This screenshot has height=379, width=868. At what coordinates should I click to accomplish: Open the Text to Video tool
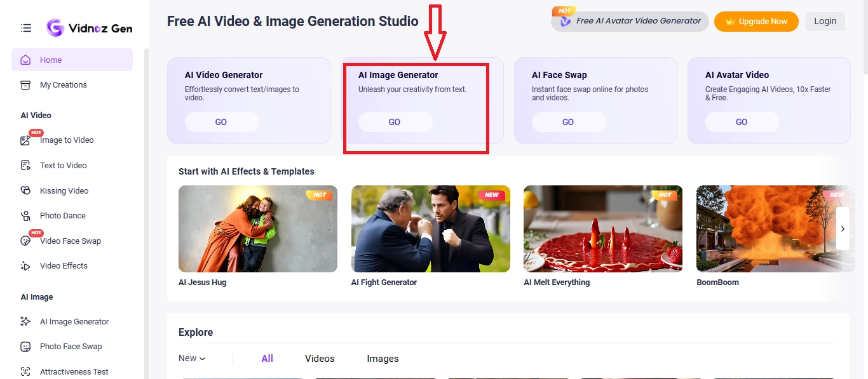(x=62, y=165)
